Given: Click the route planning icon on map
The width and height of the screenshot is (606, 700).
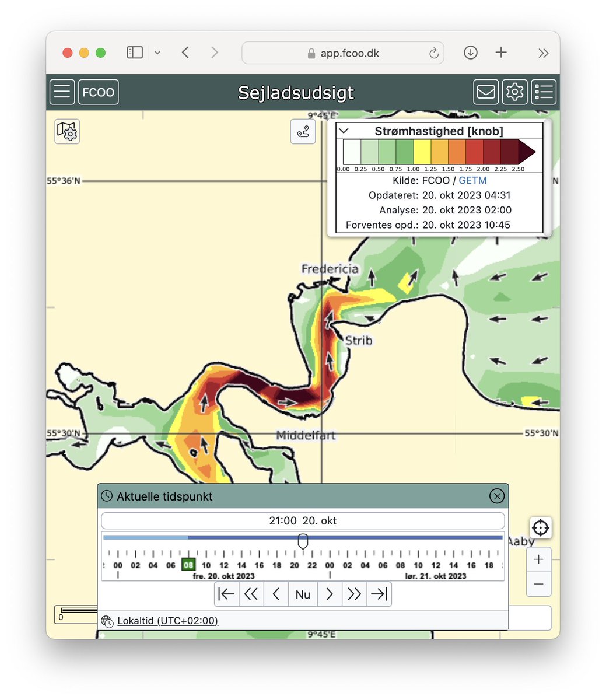Looking at the screenshot, I should (303, 132).
